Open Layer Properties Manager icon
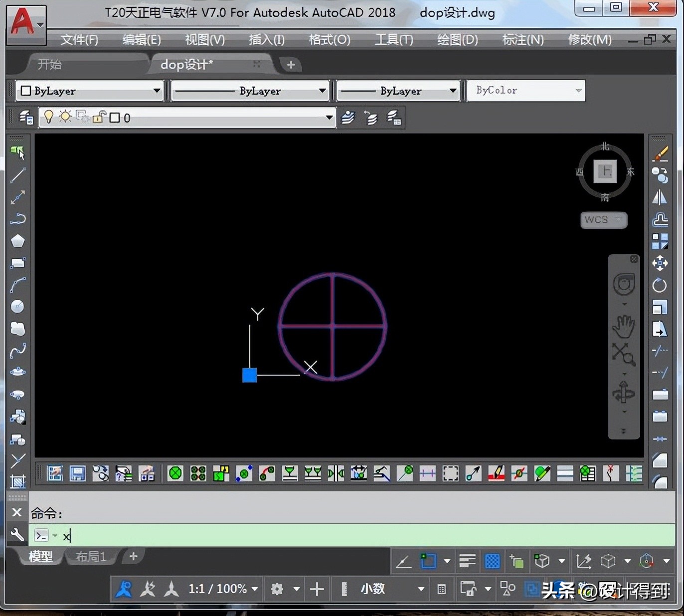The width and height of the screenshot is (684, 616). 25,118
